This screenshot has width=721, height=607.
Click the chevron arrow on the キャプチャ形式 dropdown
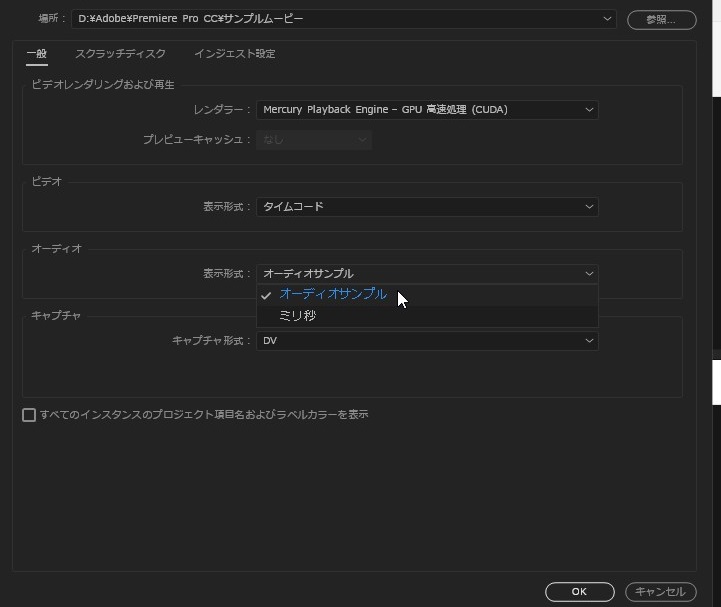pyautogui.click(x=589, y=341)
